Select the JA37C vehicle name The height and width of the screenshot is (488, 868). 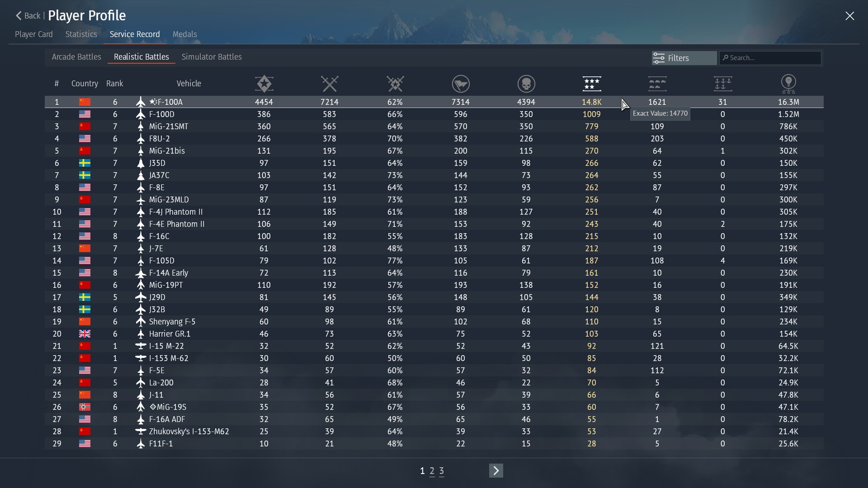159,175
